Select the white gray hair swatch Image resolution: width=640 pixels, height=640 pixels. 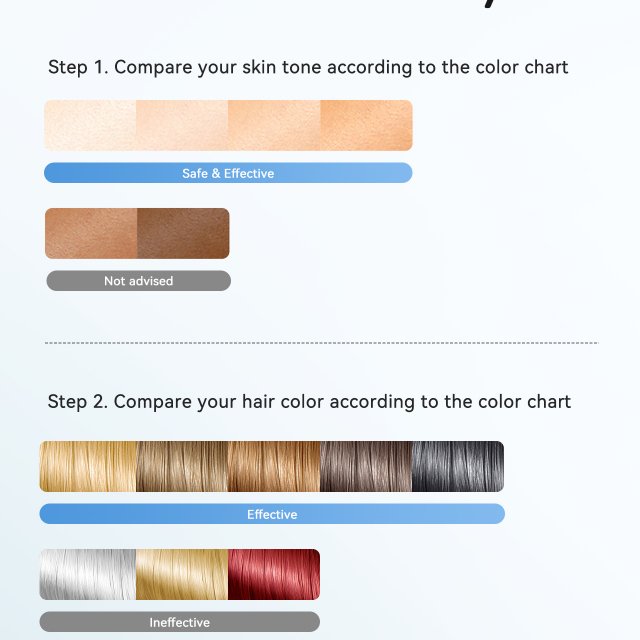pyautogui.click(x=88, y=574)
